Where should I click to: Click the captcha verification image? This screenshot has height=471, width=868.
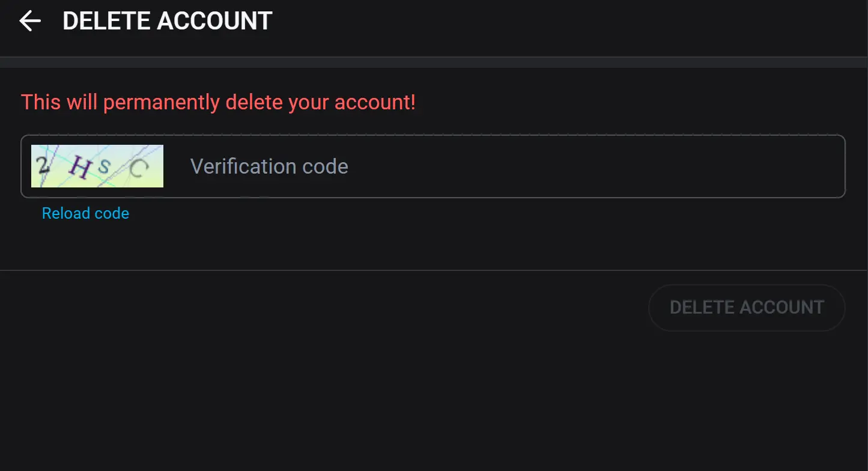point(97,166)
